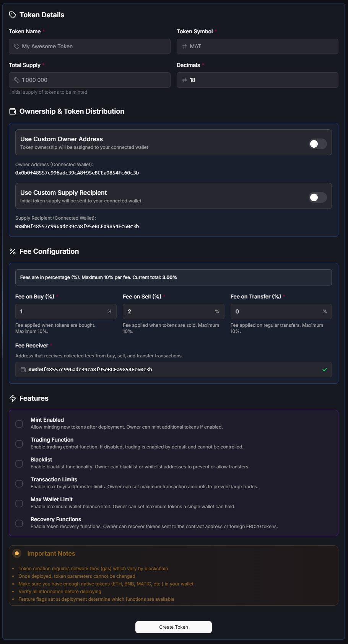This screenshot has width=348, height=644.
Task: Click the lightning icon next to Features heading
Action: 13,398
